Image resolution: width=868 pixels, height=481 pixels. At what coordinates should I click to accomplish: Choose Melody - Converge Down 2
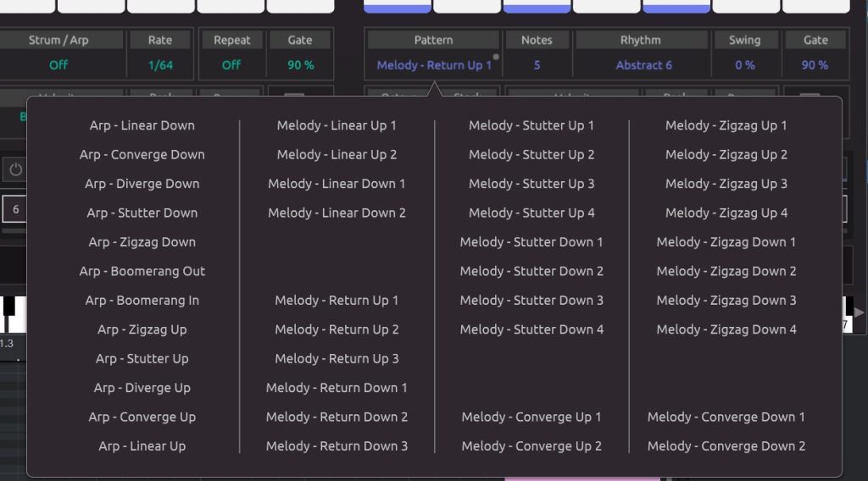[726, 446]
